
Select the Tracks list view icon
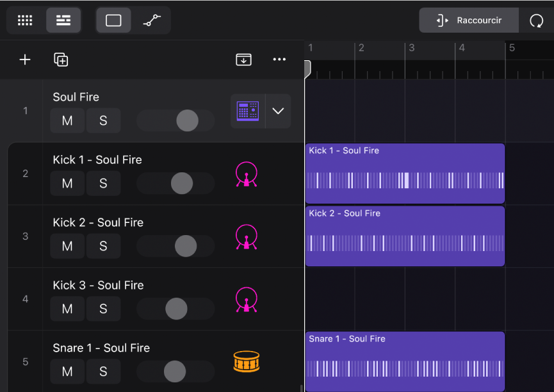63,20
